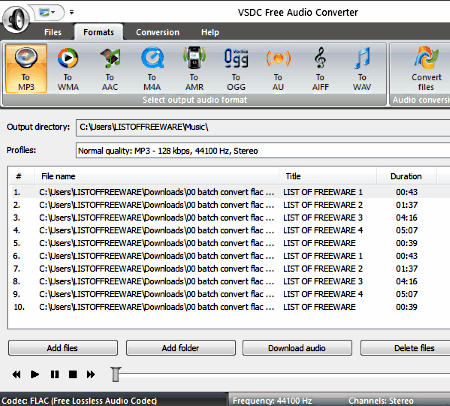
Task: Click the Delete files button
Action: click(405, 348)
